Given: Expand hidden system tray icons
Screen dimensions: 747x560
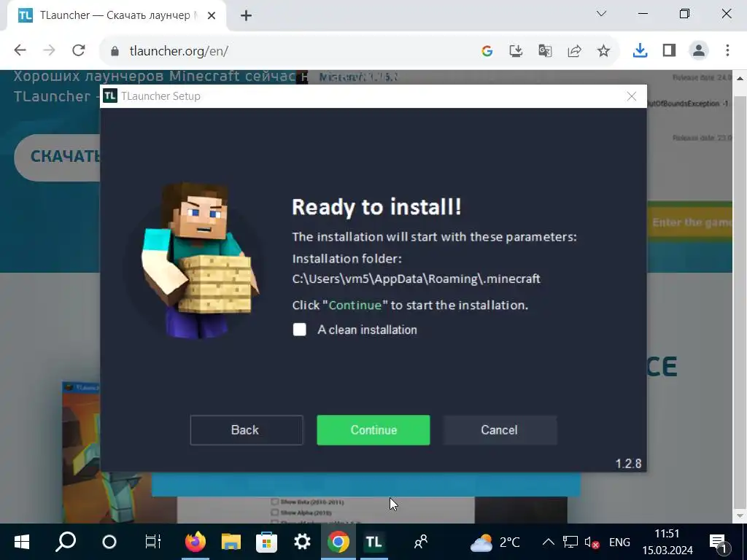Looking at the screenshot, I should [549, 542].
